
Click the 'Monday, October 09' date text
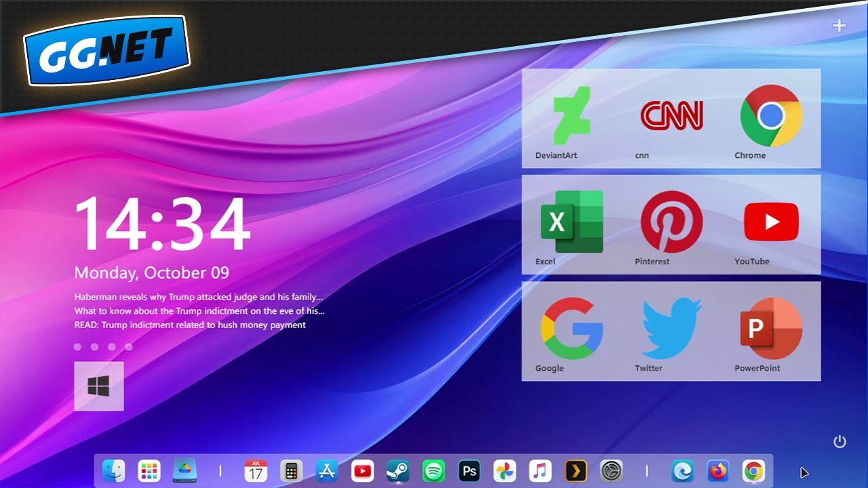click(152, 273)
